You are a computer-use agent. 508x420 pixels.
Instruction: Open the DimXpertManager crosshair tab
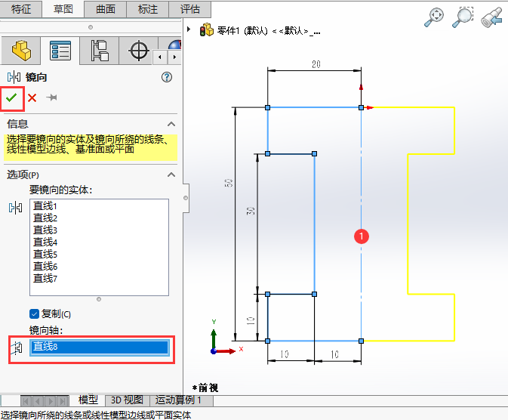[139, 51]
